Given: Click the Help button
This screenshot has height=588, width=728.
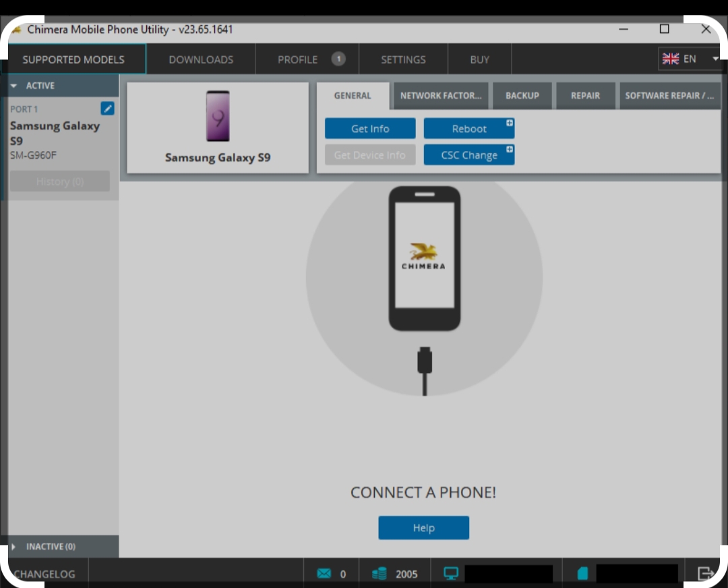Looking at the screenshot, I should (x=424, y=527).
